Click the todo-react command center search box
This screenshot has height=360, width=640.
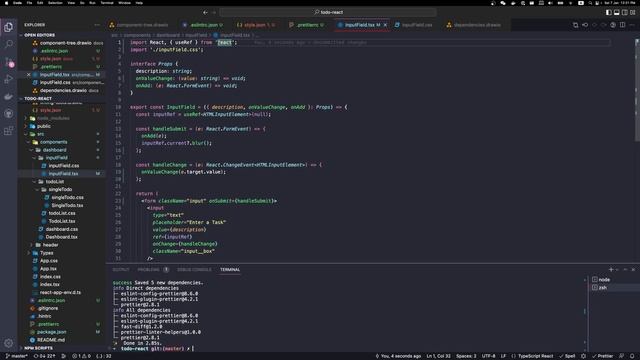coord(328,12)
